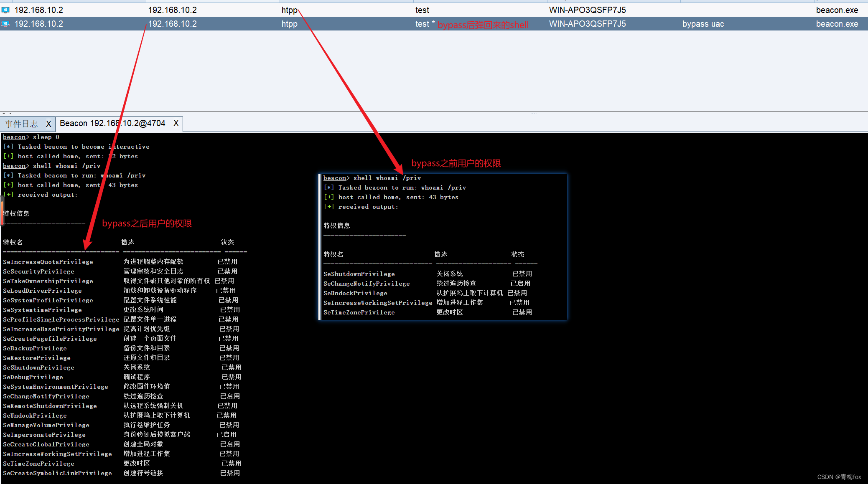This screenshot has height=484, width=868.
Task: Select beacon.exe in the first row
Action: [837, 10]
